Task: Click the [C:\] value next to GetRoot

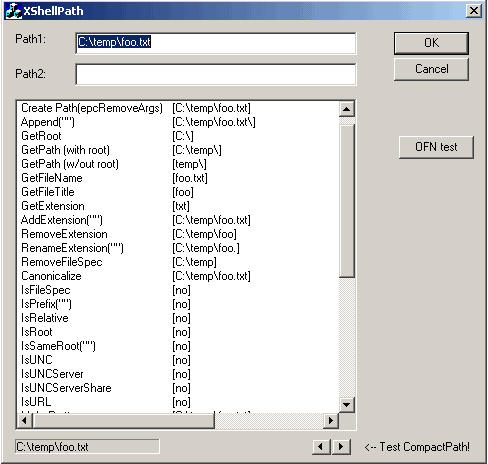Action: click(x=183, y=136)
